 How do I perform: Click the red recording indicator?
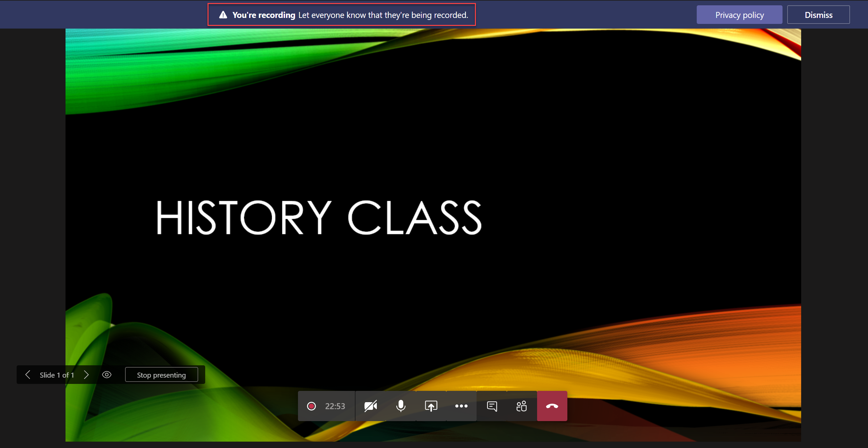tap(311, 406)
